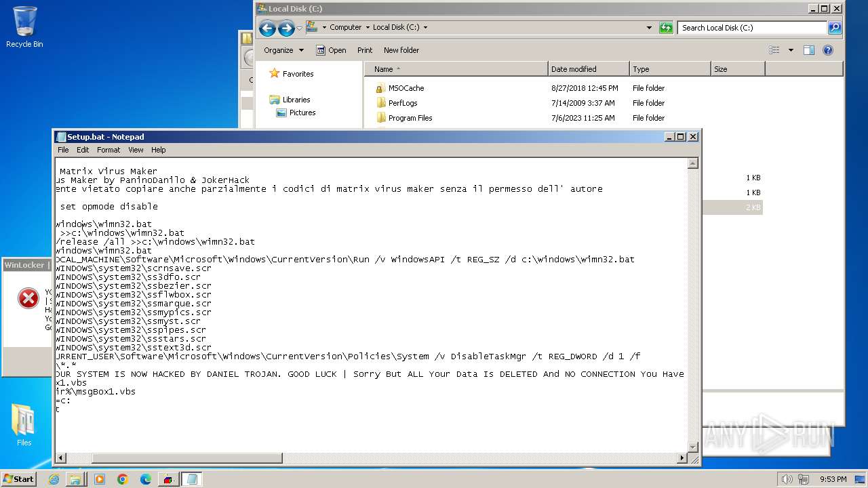The height and width of the screenshot is (488, 868).
Task: Click the taskbar clock showing 9:53 PM
Action: pyautogui.click(x=833, y=479)
